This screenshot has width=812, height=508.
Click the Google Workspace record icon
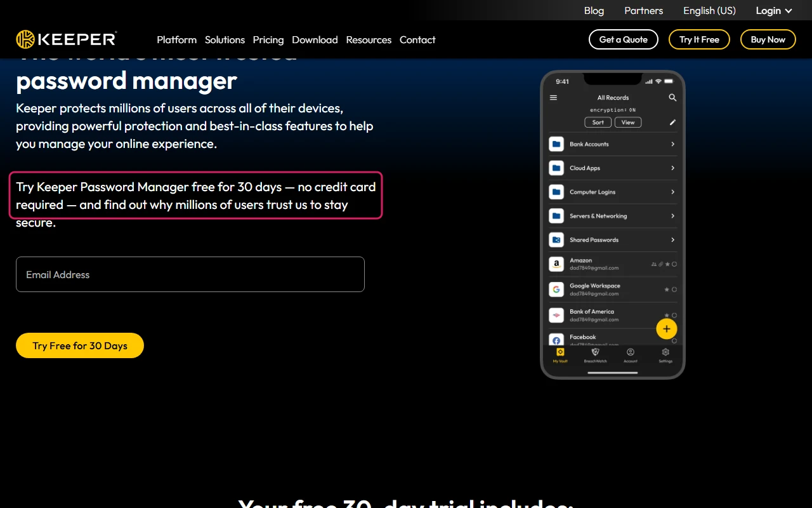556,290
